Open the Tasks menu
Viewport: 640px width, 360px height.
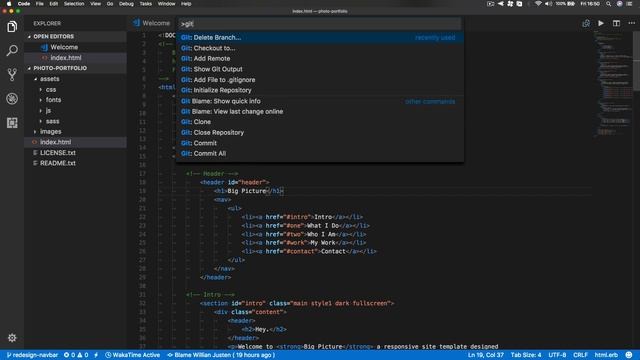(146, 4)
